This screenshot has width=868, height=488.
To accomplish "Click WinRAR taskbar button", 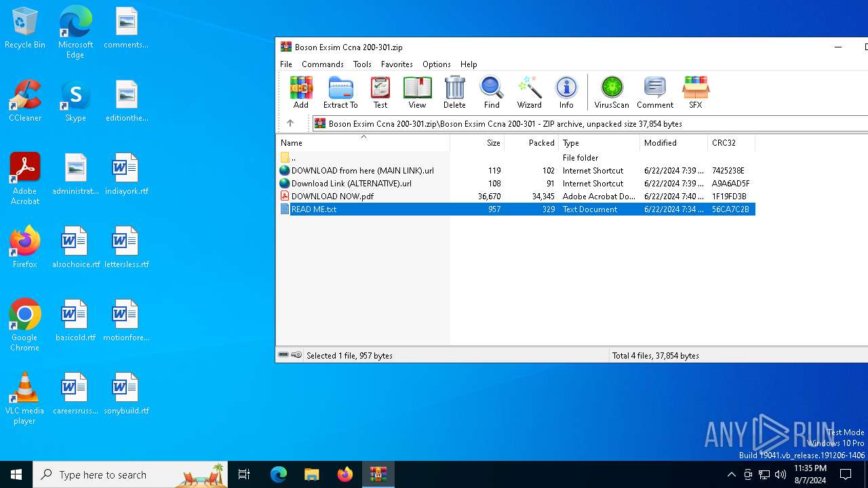I will click(378, 474).
